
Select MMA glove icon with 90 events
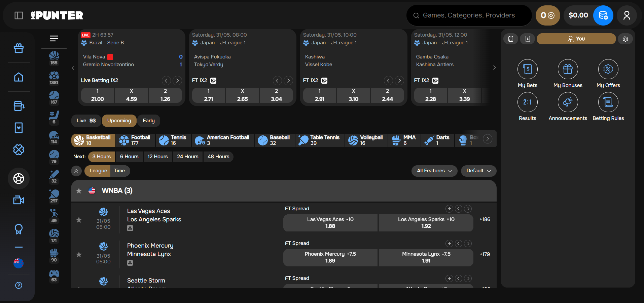[x=54, y=255]
